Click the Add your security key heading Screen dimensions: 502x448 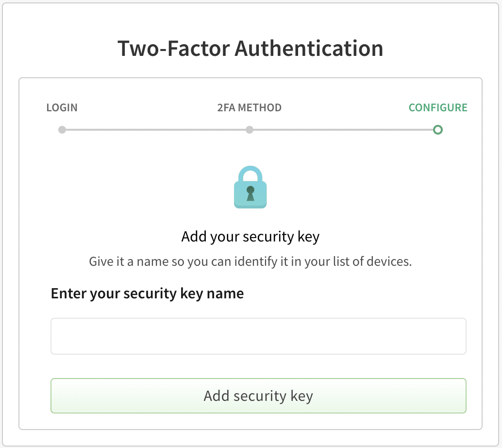[250, 237]
